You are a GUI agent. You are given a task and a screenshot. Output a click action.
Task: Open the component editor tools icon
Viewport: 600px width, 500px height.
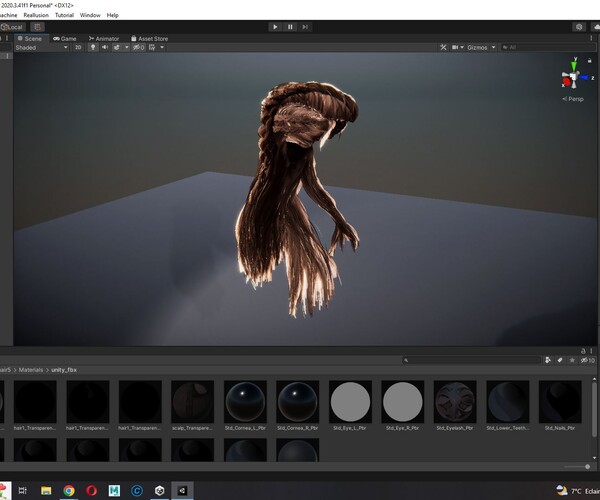tap(443, 47)
